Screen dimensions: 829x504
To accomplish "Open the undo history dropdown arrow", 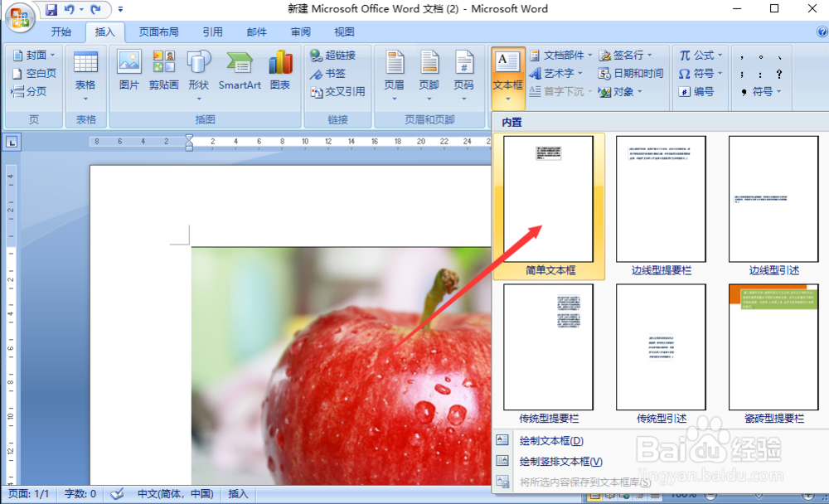I will coord(81,9).
